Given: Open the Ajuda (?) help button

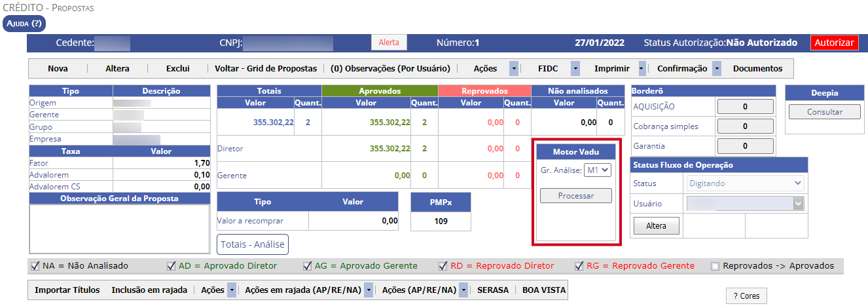Looking at the screenshot, I should 24,24.
